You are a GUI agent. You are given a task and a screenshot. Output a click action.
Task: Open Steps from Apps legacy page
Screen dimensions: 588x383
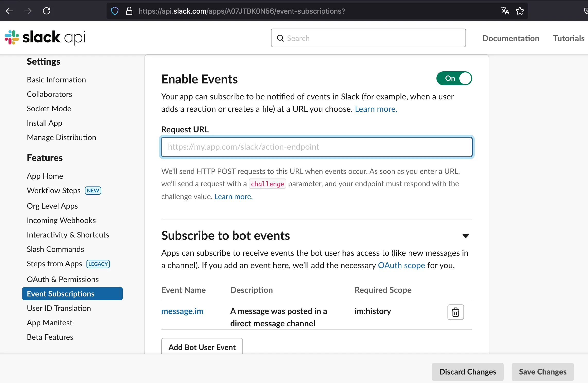click(x=54, y=263)
